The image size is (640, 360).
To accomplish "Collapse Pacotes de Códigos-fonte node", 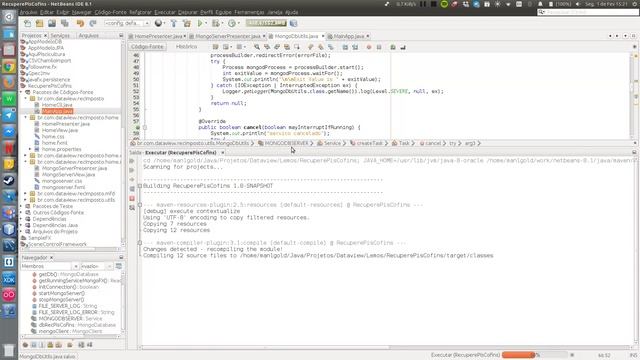I will tap(22, 92).
